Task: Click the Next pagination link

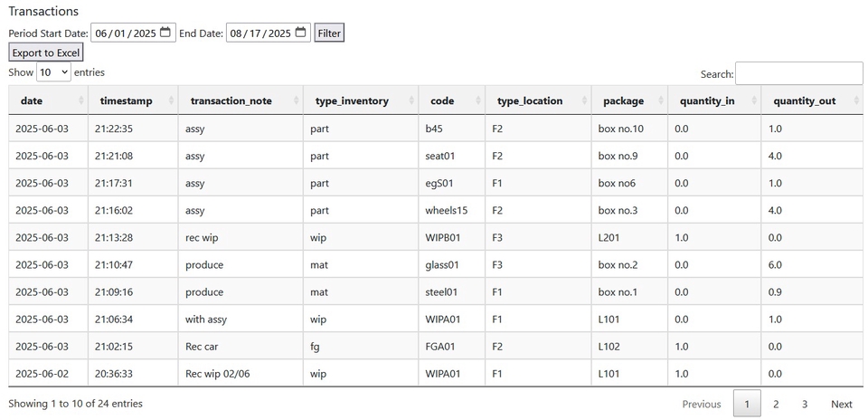Action: [841, 405]
